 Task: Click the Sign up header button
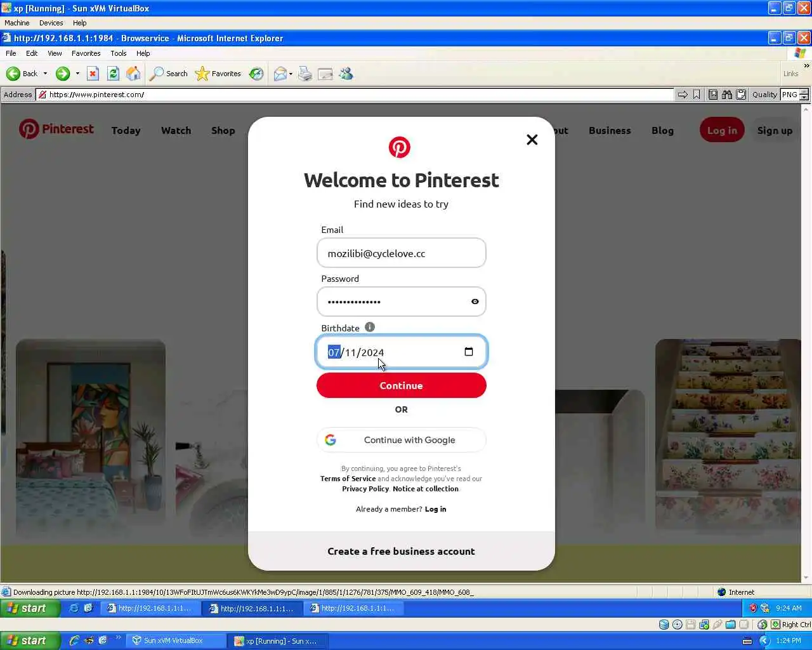coord(775,130)
